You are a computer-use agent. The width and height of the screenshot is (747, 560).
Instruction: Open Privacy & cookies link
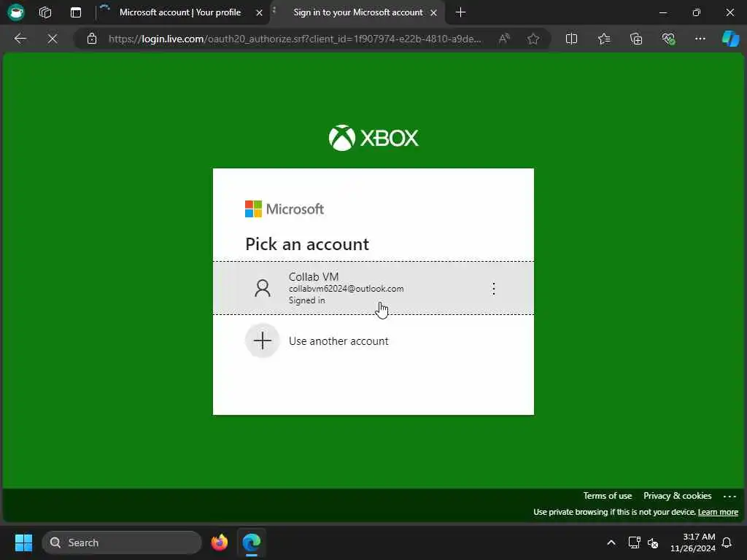tap(677, 496)
